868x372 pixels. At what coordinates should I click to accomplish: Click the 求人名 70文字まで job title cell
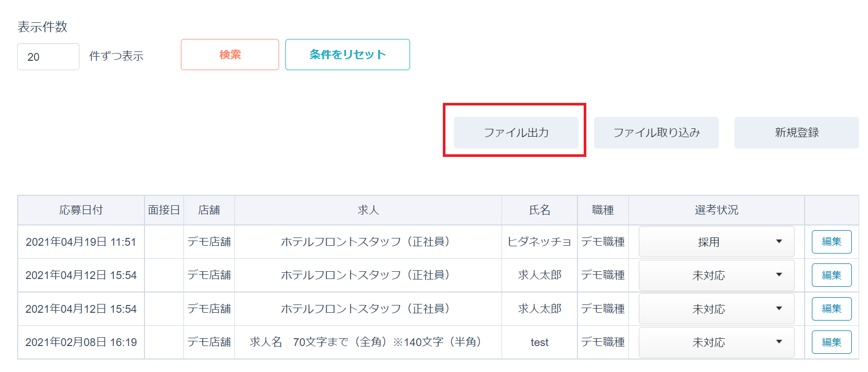[x=367, y=342]
